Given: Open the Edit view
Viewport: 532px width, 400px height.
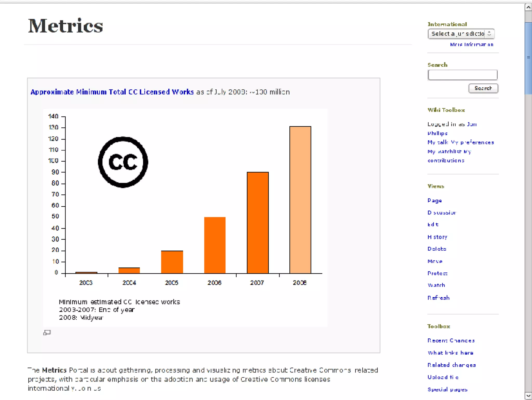Looking at the screenshot, I should [433, 225].
